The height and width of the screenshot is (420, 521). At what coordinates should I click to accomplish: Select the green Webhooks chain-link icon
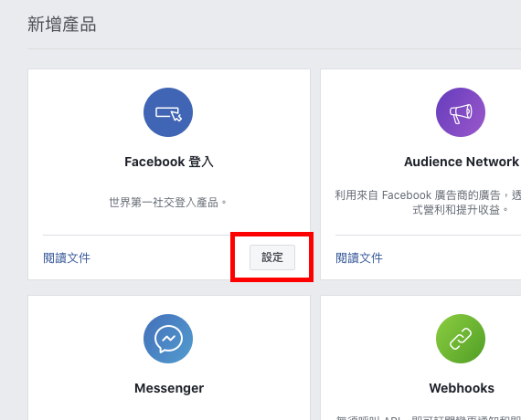coord(461,339)
